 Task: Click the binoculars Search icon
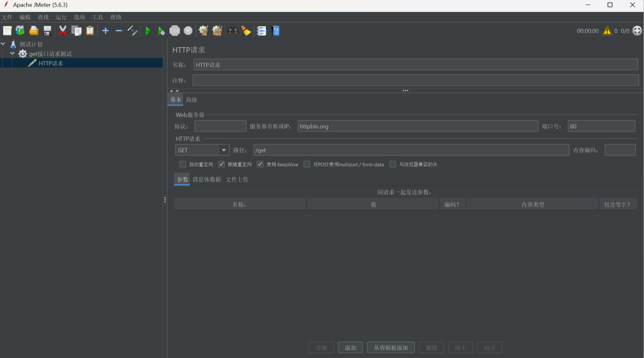pyautogui.click(x=233, y=31)
